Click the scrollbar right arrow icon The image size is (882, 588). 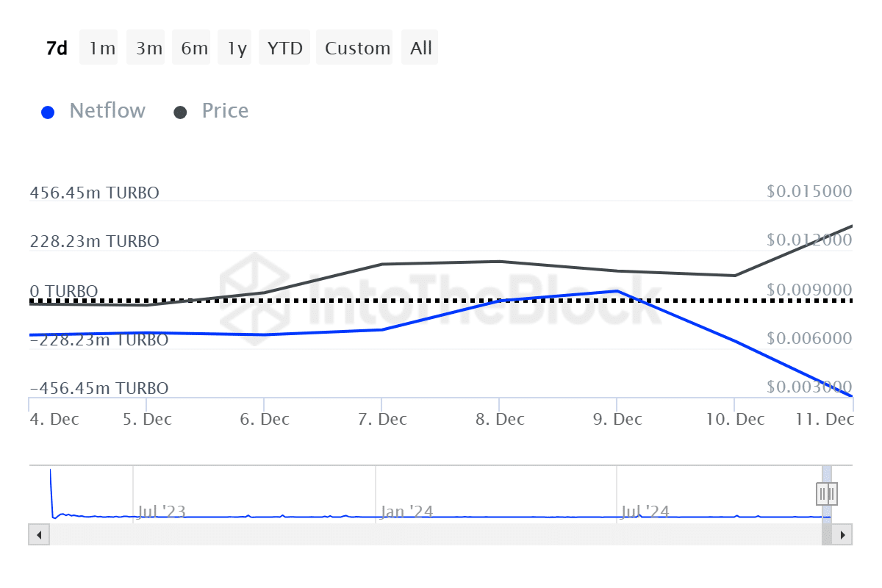tap(844, 534)
